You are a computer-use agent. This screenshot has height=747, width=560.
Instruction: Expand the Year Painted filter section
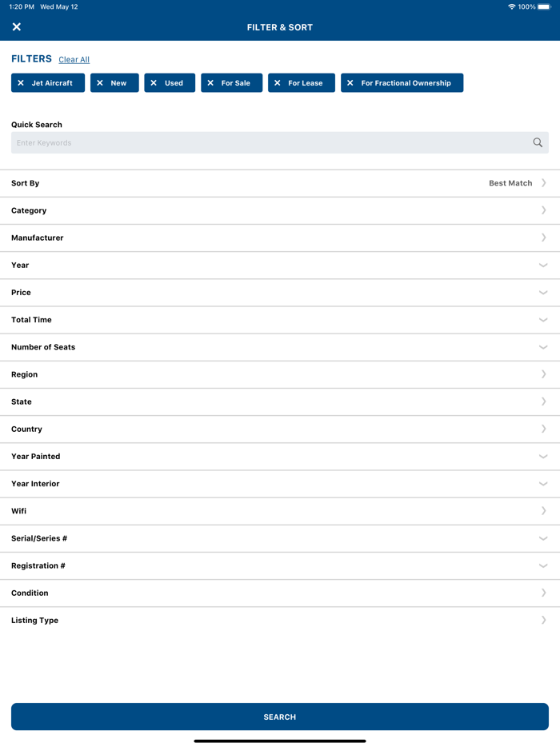(280, 457)
